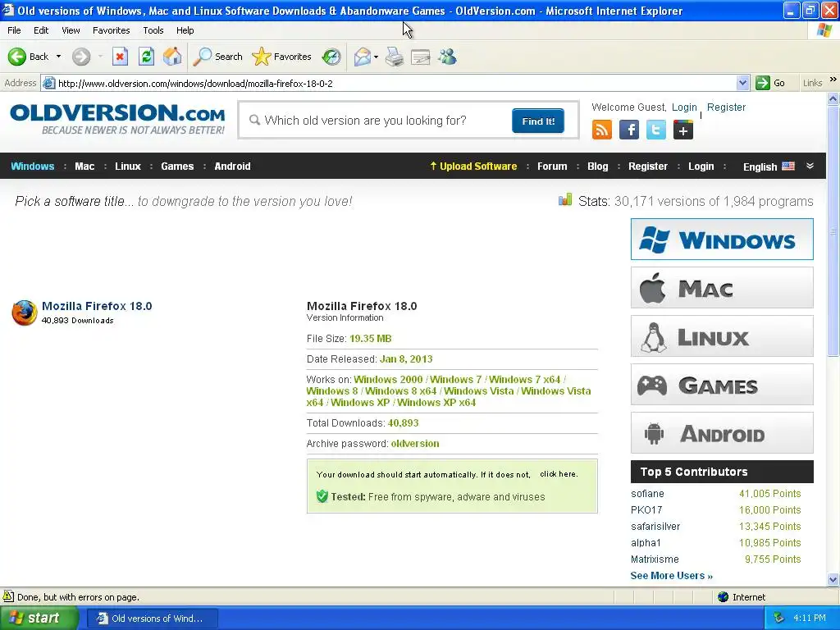Click the address bar URL field
Screen dimensions: 840x630
click(394, 83)
